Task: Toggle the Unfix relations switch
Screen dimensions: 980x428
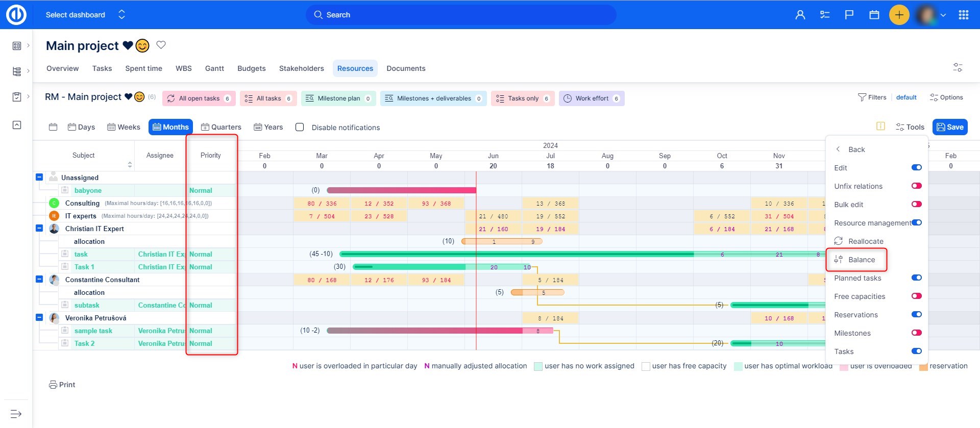Action: 916,186
